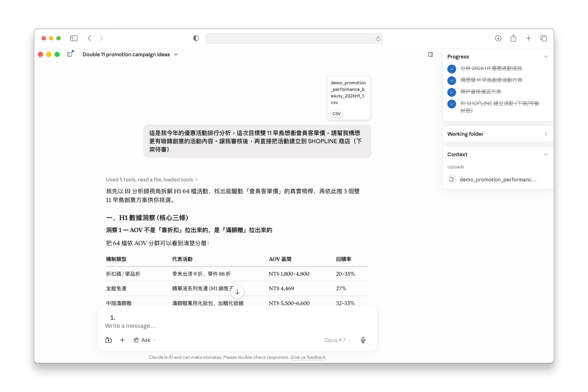Toggle the right panel layout icon
Screen dimensions: 588x392
[431, 55]
